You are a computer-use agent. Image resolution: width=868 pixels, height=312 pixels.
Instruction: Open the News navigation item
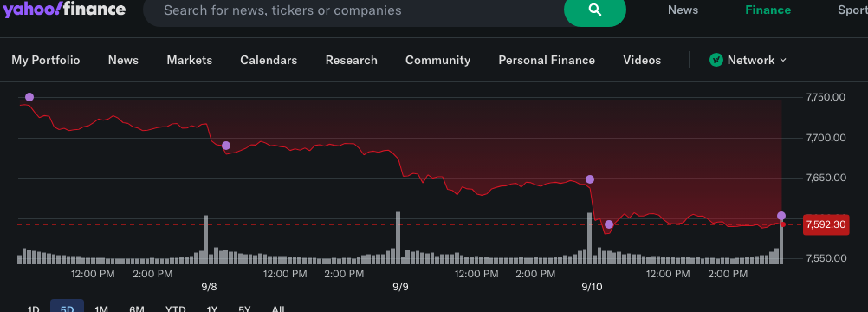coord(123,60)
